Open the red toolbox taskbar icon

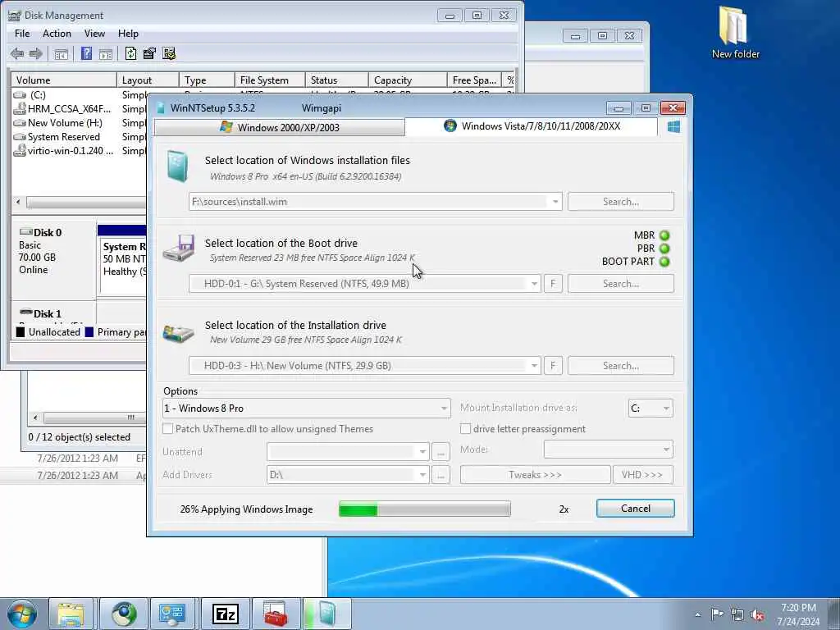point(276,614)
